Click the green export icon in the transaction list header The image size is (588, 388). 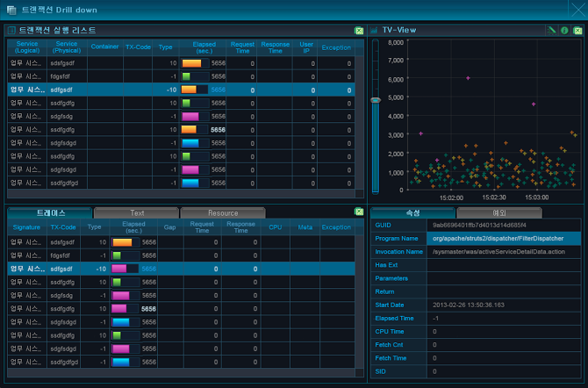(x=358, y=31)
